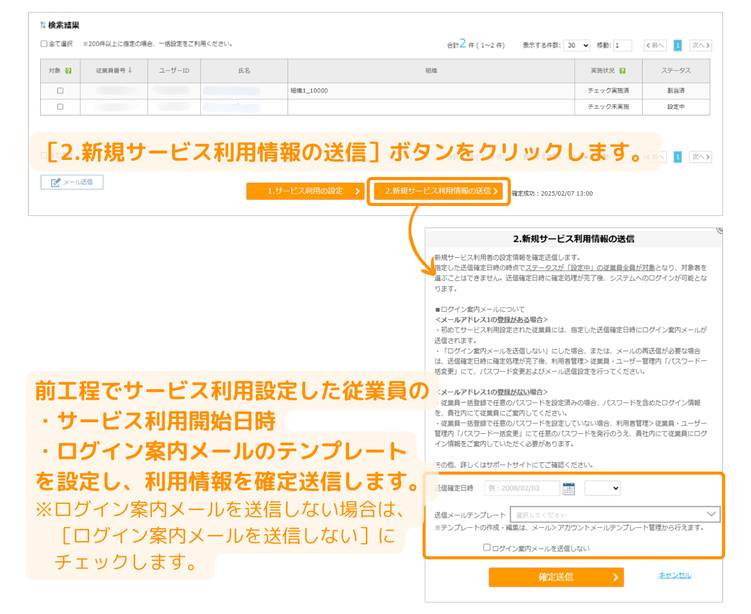Sort by 従業員番号 arrow icon
This screenshot has width=751, height=614.
coord(131,71)
